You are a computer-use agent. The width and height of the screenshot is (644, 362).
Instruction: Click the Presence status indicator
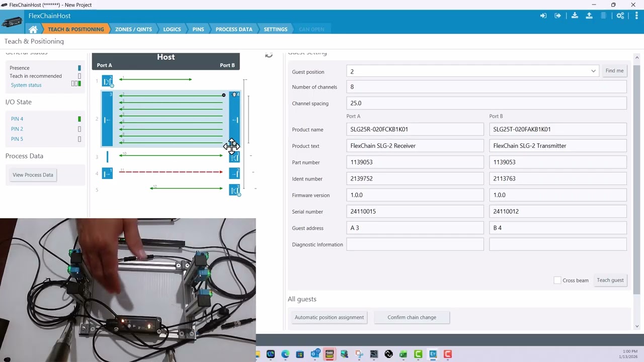[x=79, y=68]
